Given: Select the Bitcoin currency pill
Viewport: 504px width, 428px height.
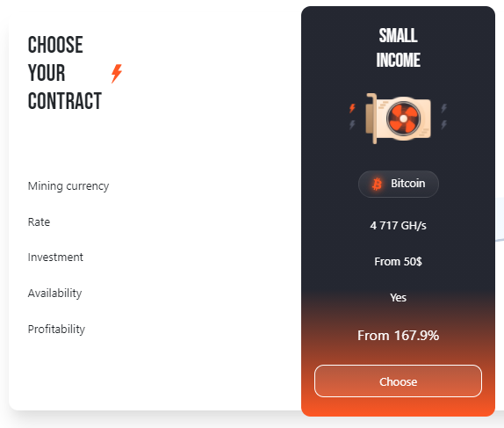Looking at the screenshot, I should [x=399, y=184].
